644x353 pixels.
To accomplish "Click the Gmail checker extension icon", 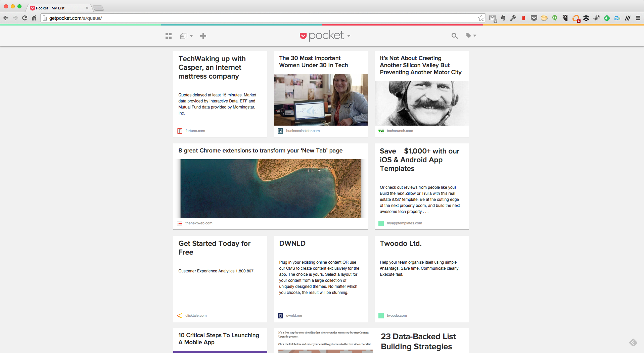I will click(x=493, y=18).
